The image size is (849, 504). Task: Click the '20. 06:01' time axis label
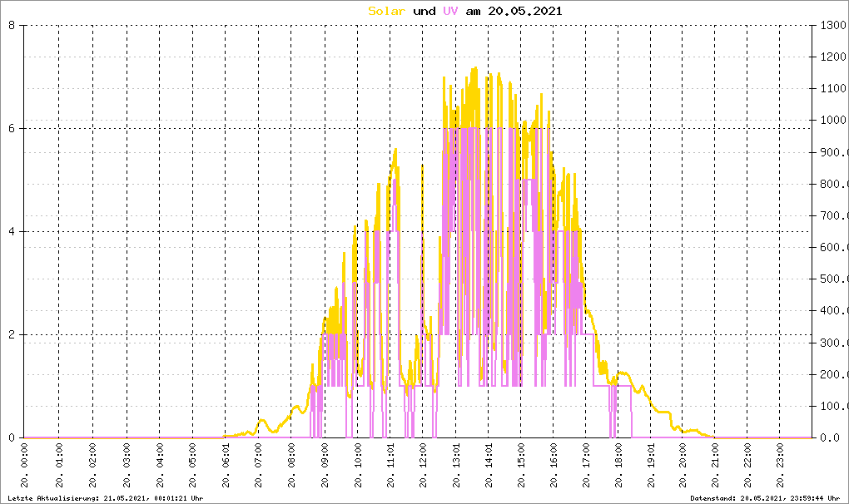(x=226, y=466)
